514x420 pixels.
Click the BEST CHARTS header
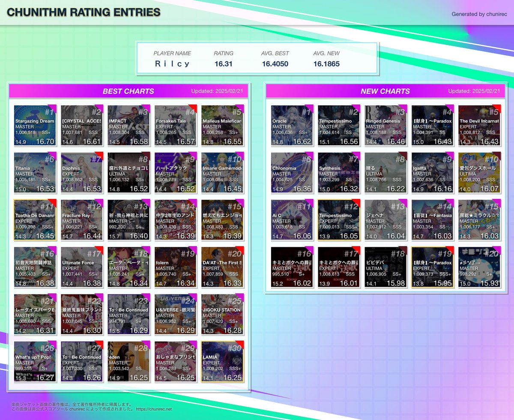[128, 91]
